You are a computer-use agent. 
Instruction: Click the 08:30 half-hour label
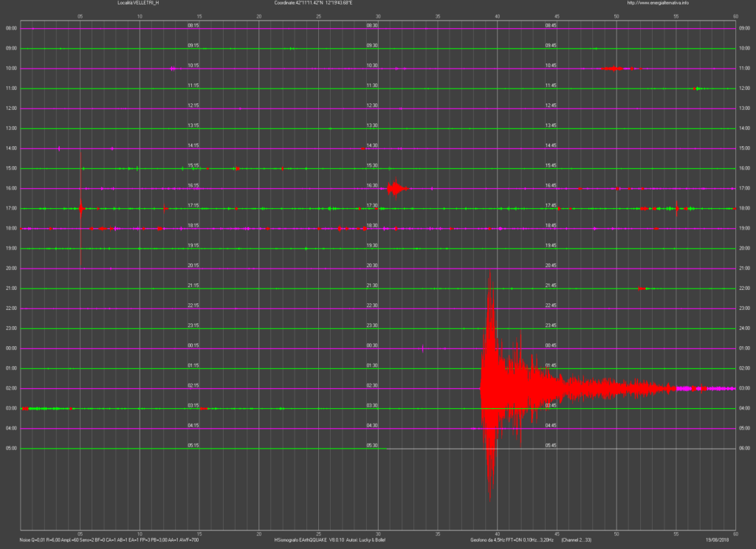tap(372, 25)
